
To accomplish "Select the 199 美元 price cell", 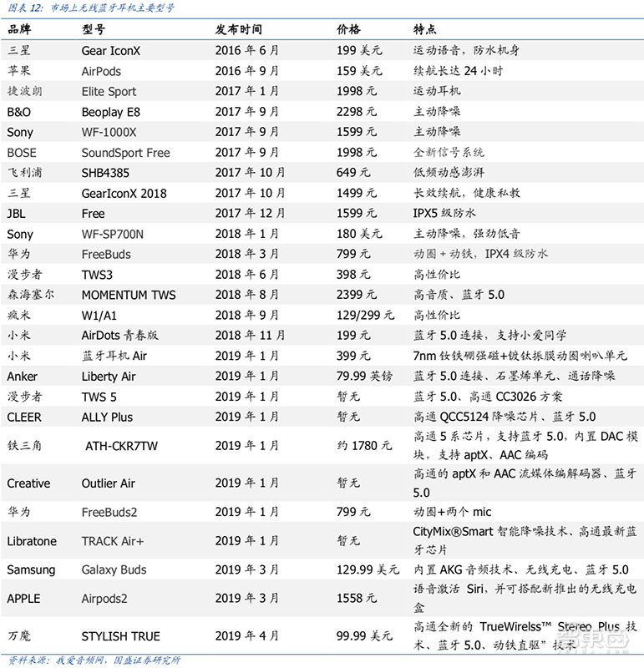I will click(x=359, y=51).
